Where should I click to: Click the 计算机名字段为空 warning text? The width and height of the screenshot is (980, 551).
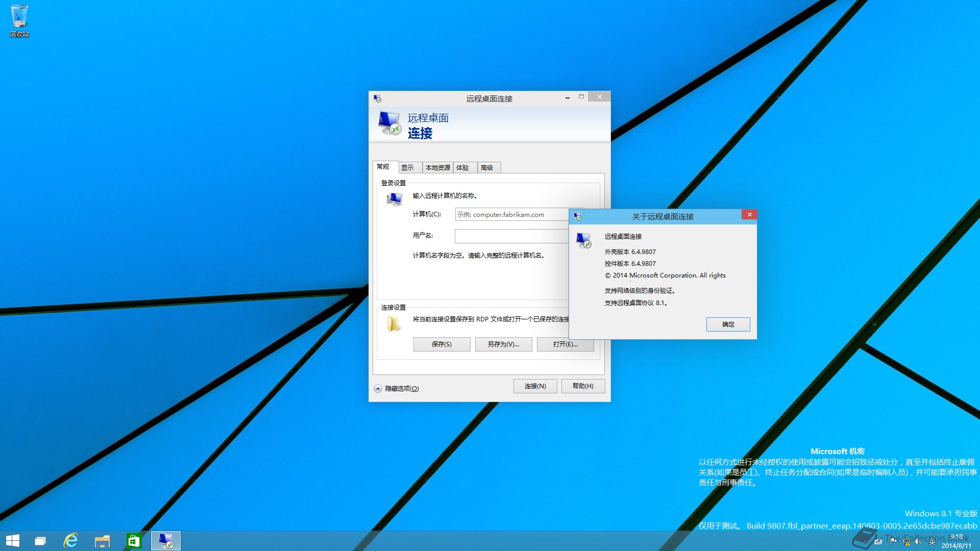(479, 256)
